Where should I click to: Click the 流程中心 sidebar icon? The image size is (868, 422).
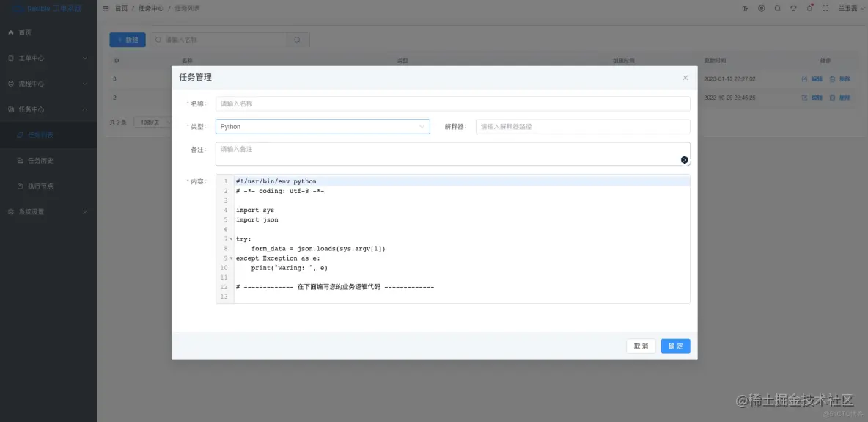click(x=11, y=84)
